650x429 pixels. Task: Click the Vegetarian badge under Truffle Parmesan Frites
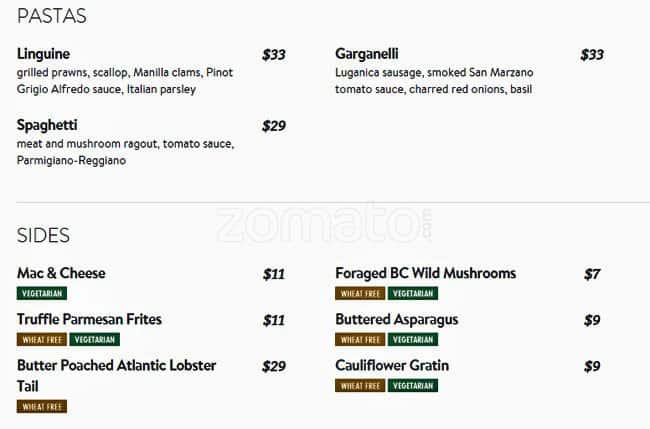click(x=95, y=340)
